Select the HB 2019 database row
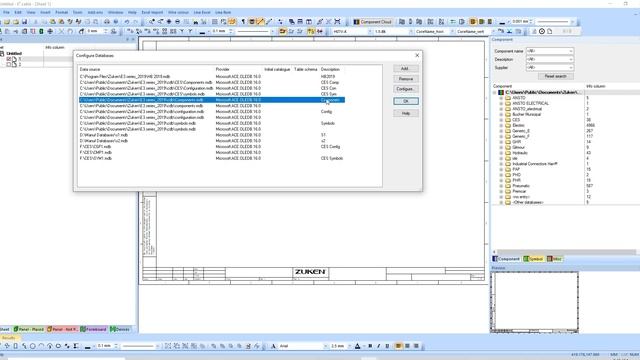The image size is (640, 360). 212,76
